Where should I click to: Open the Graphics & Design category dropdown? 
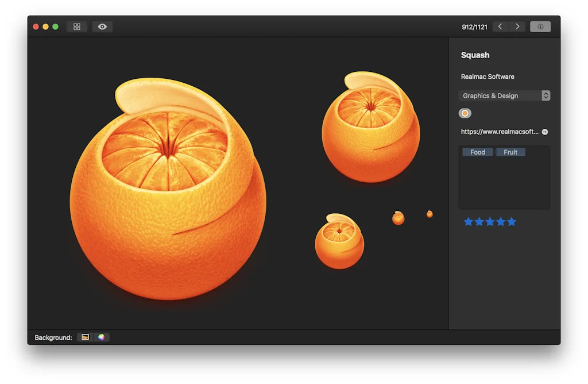504,96
